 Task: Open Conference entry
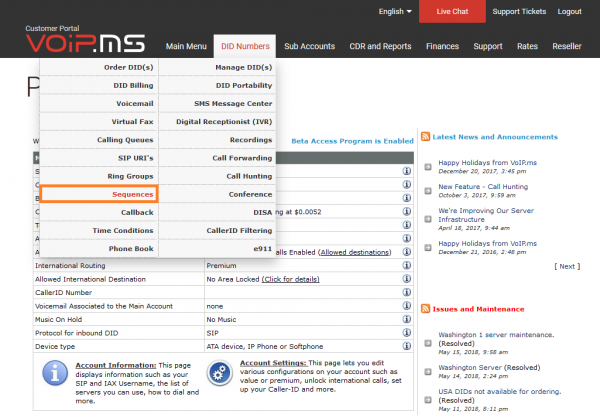pos(217,194)
